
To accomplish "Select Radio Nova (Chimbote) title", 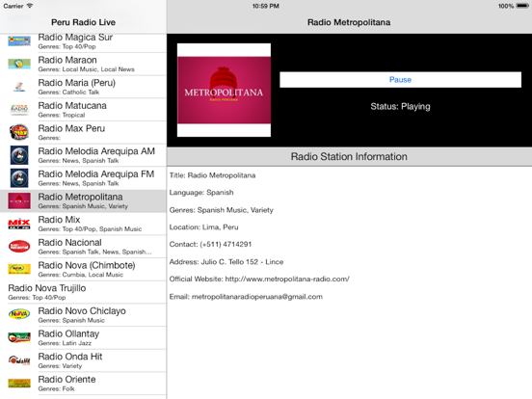I will tap(87, 265).
